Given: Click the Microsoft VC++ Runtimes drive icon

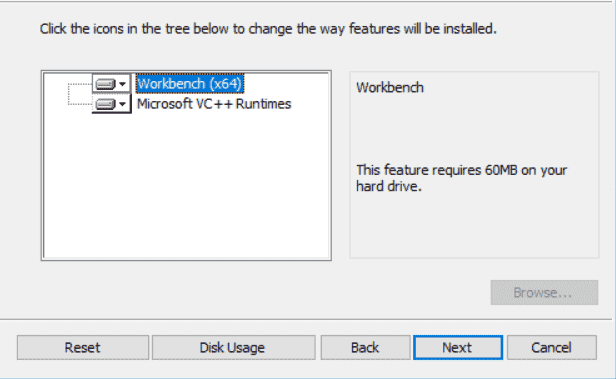Looking at the screenshot, I should coord(105,104).
